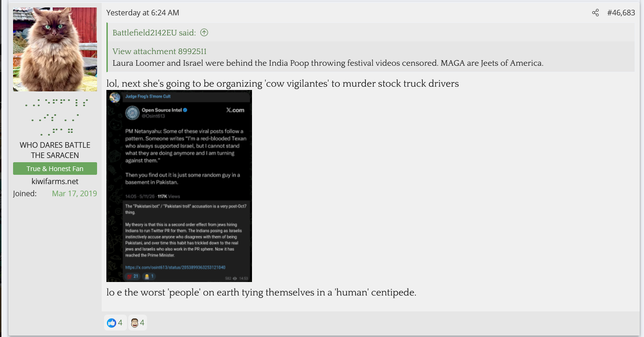
Task: Enlarge the embedded Open Source Intel screenshot
Action: coord(179,186)
